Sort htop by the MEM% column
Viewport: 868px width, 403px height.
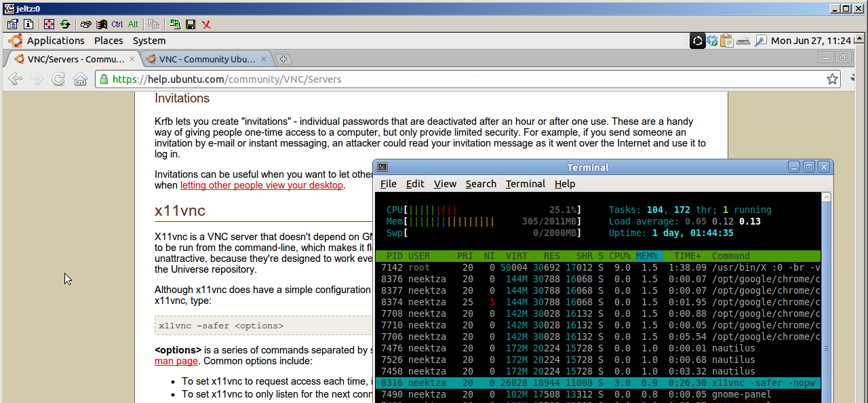pyautogui.click(x=647, y=256)
